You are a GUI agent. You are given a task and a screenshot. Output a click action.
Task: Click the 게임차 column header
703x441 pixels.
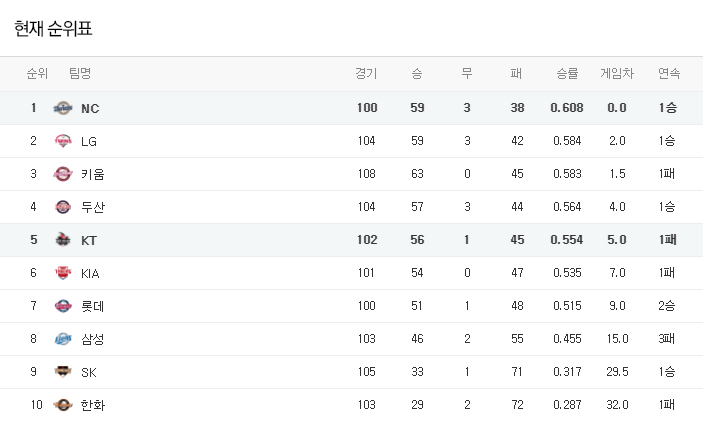tap(616, 73)
